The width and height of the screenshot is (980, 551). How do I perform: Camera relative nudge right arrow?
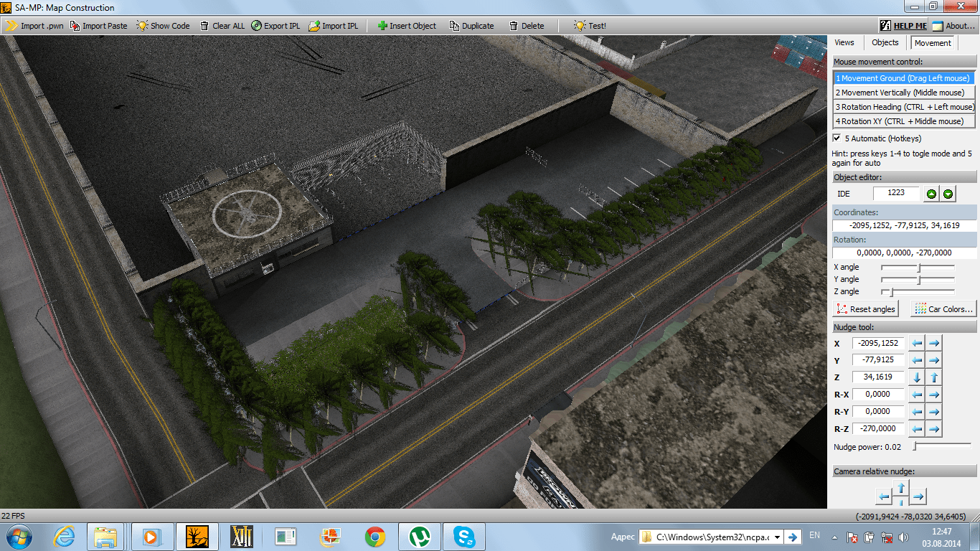[x=918, y=496]
